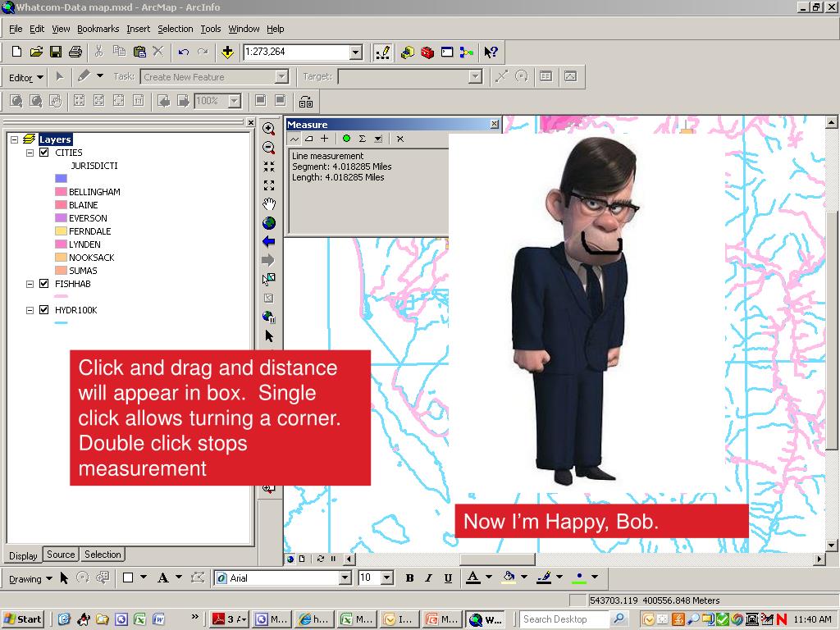Click the Start button on taskbar
The height and width of the screenshot is (630, 840).
pos(23,619)
